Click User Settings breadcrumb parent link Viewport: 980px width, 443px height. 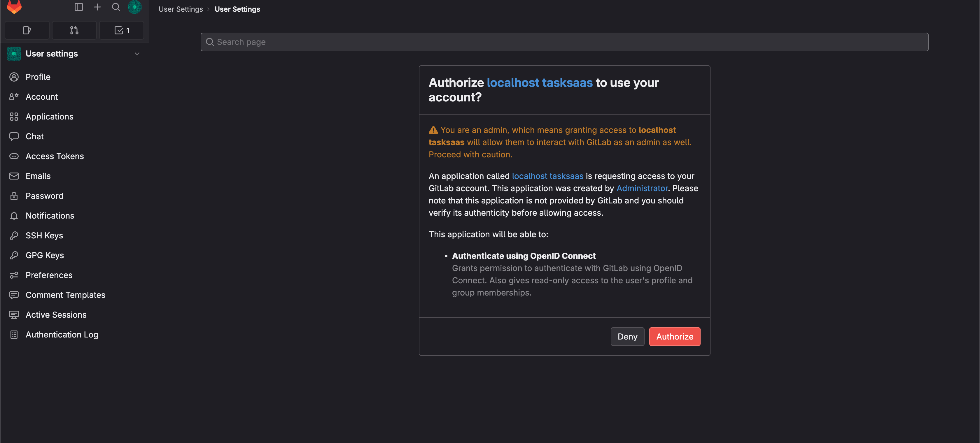click(181, 9)
